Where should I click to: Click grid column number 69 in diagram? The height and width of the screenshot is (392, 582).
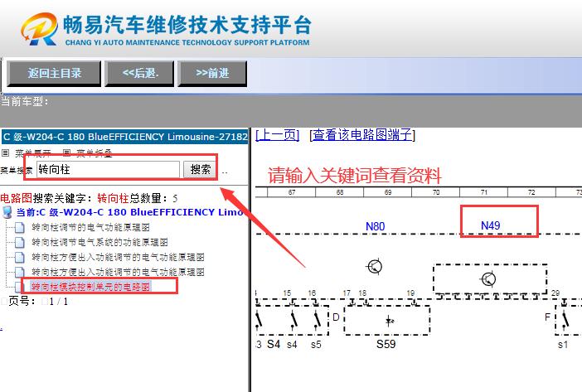click(388, 192)
